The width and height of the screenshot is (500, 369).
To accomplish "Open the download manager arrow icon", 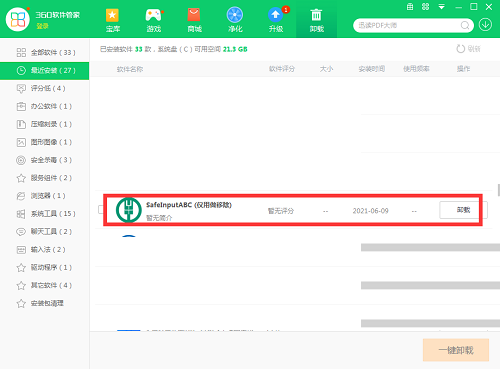I will pyautogui.click(x=485, y=25).
